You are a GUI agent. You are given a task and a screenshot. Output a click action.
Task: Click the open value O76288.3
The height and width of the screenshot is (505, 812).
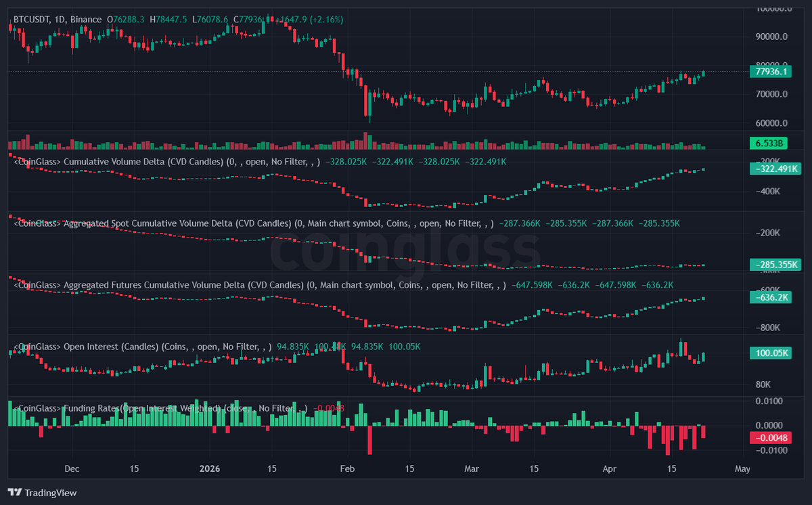click(x=125, y=20)
